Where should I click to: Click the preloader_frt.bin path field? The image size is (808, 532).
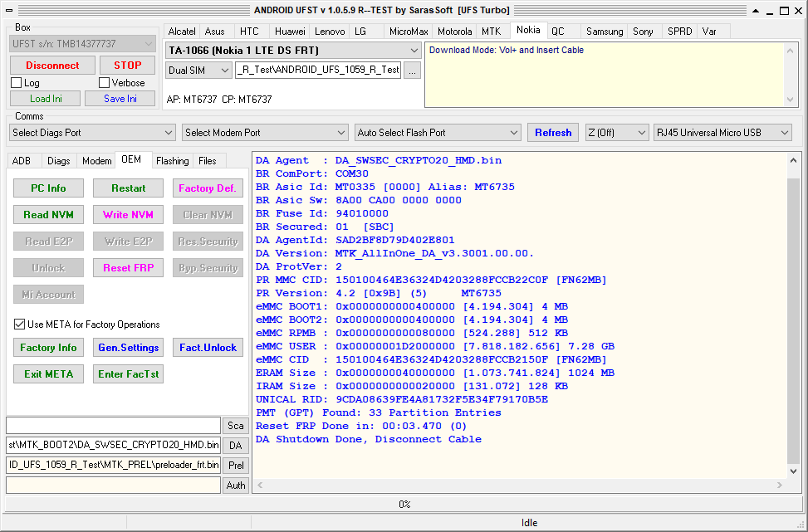tap(114, 465)
